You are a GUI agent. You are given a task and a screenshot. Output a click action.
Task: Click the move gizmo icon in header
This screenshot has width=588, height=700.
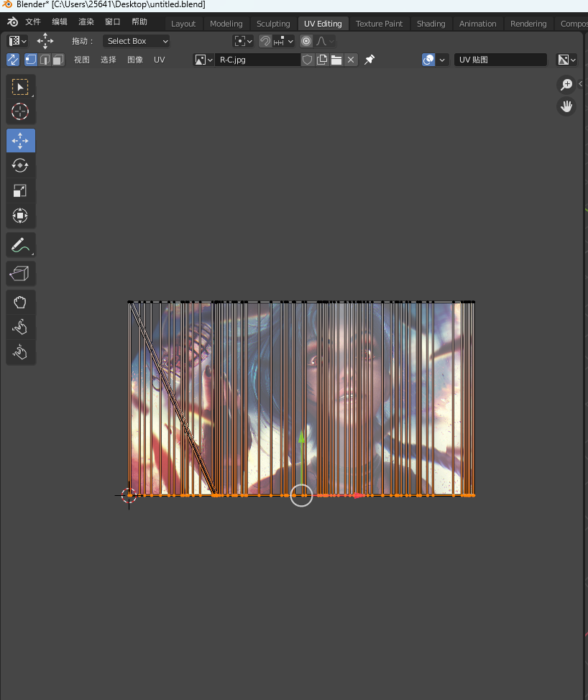pos(45,41)
